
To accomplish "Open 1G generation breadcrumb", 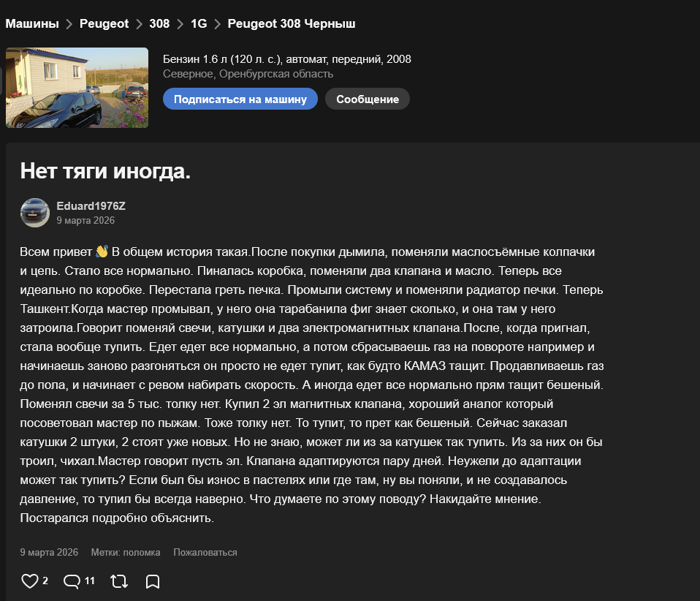I will click(199, 23).
